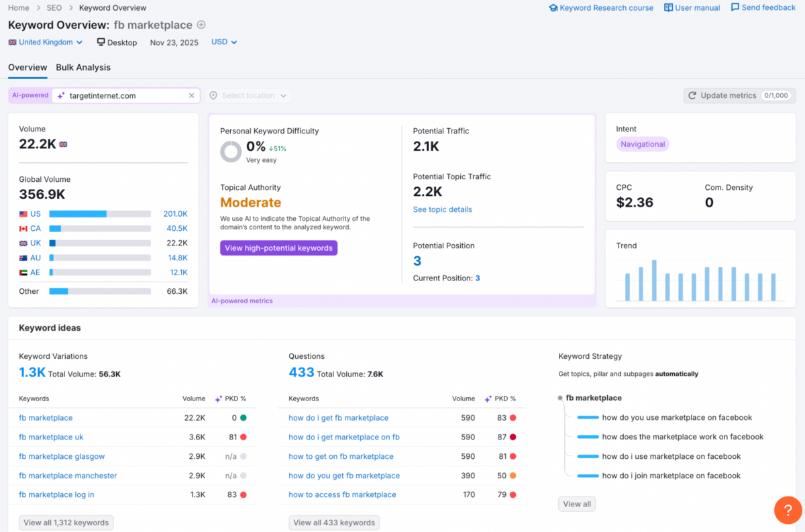Viewport: 805px width, 532px height.
Task: Click View high-potential keywords button
Action: click(278, 248)
